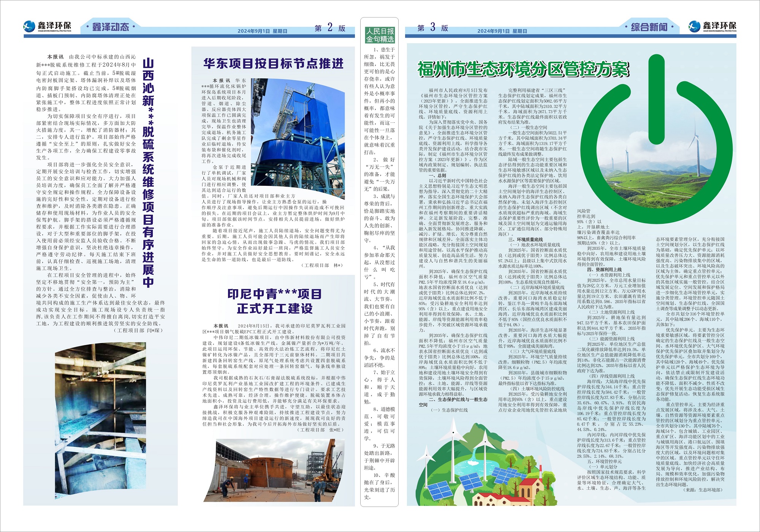Click the 综合新闻 section banner
This screenshot has width=760, height=532.
coord(649,27)
